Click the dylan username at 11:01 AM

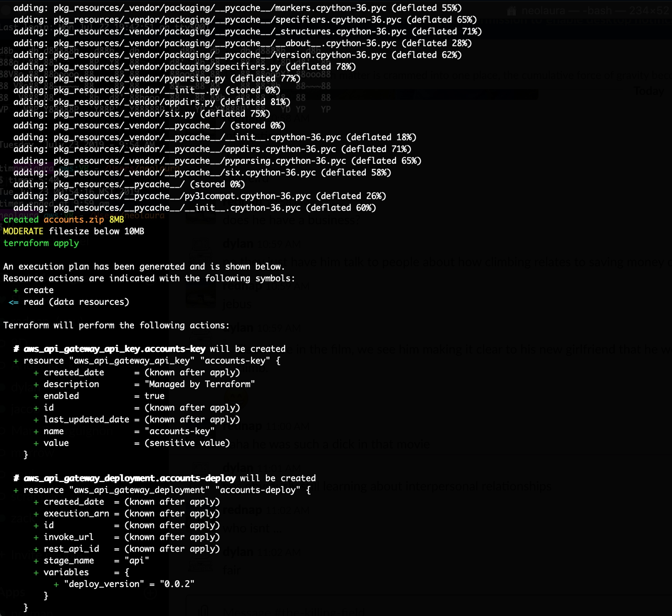pos(238,467)
